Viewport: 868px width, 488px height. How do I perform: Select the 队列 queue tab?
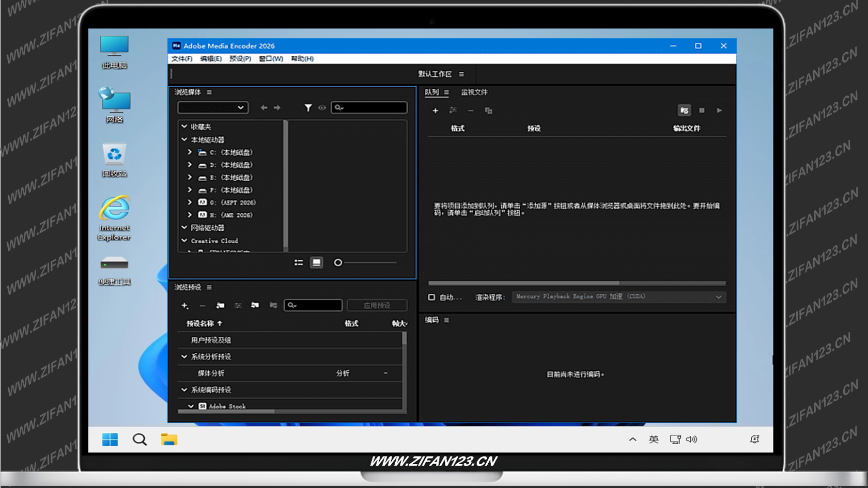432,92
